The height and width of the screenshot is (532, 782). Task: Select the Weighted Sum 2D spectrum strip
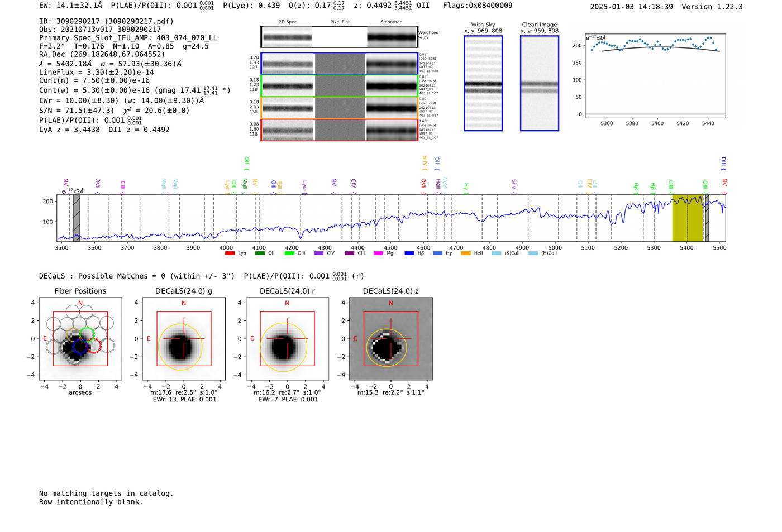pos(339,37)
